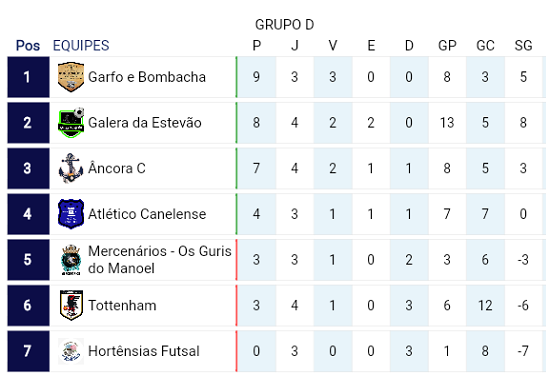The width and height of the screenshot is (546, 376).
Task: Click the GRUPO D table title
Action: coord(284,25)
